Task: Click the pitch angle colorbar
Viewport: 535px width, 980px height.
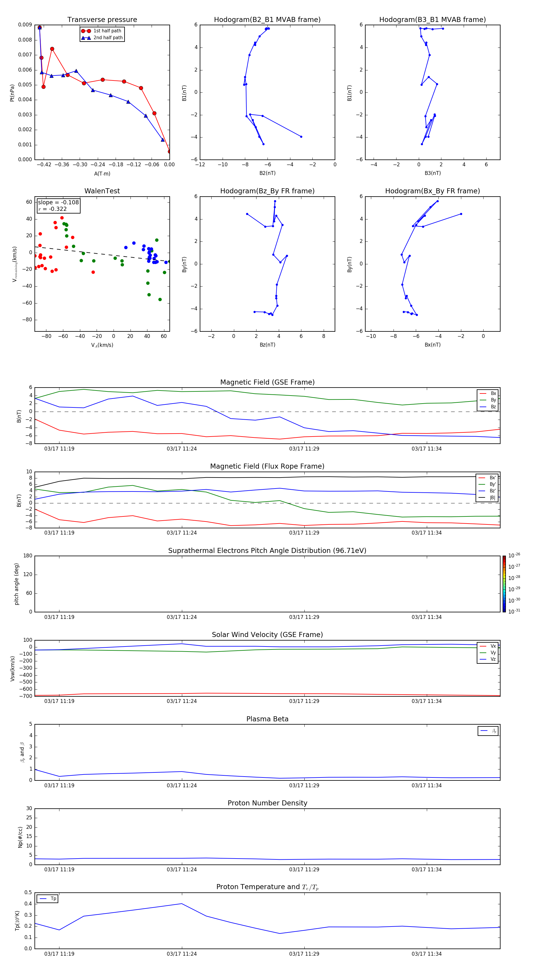Action: pos(504,584)
